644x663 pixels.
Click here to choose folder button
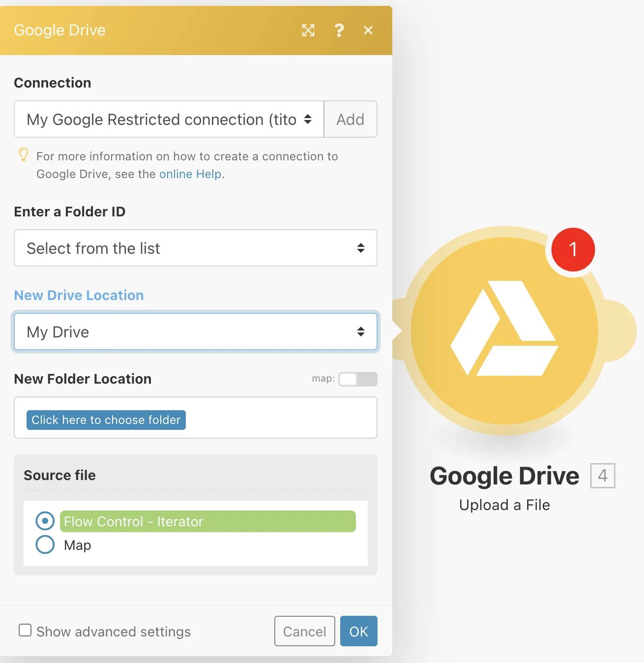click(106, 420)
